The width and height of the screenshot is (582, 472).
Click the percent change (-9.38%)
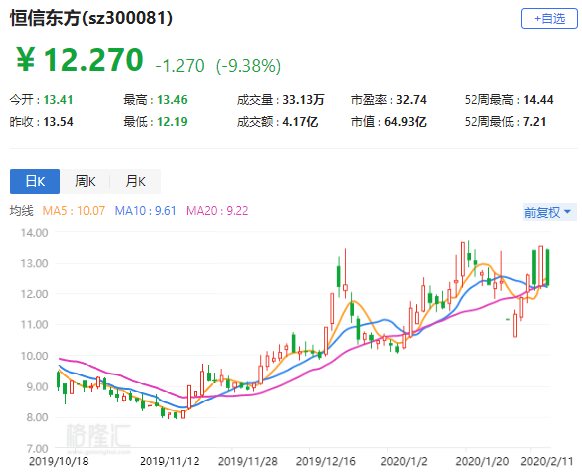pos(248,66)
